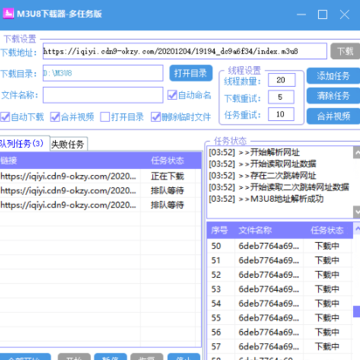Image resolution: width=360 pixels, height=360 pixels.
Task: Switch to the 失败任务 tab
Action: 68,144
